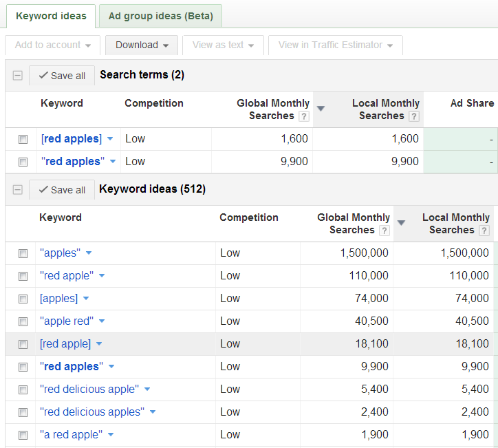Image resolution: width=498 pixels, height=448 pixels.
Task: Click the "red apple" keyword link
Action: (67, 276)
